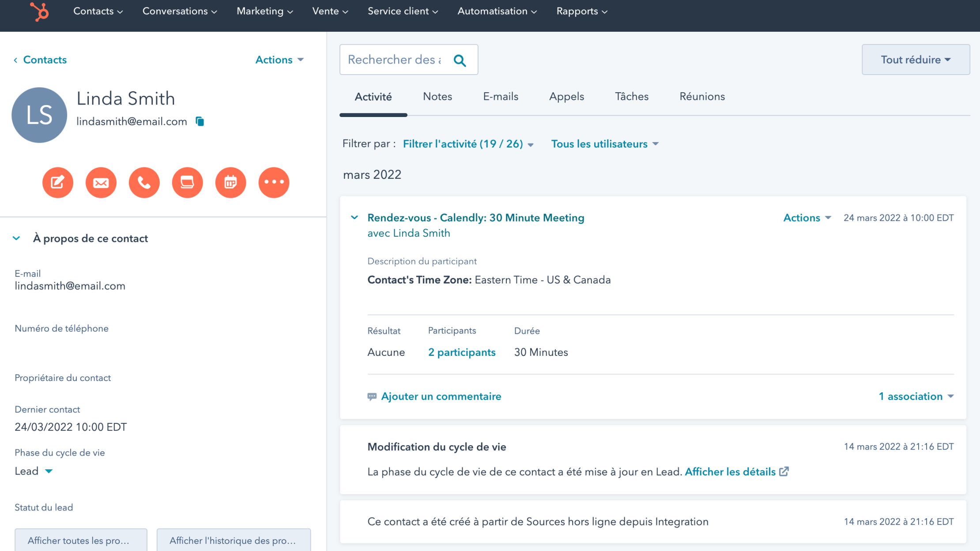Click the 30 Minutes duration value
This screenshot has height=551, width=980.
pyautogui.click(x=541, y=352)
